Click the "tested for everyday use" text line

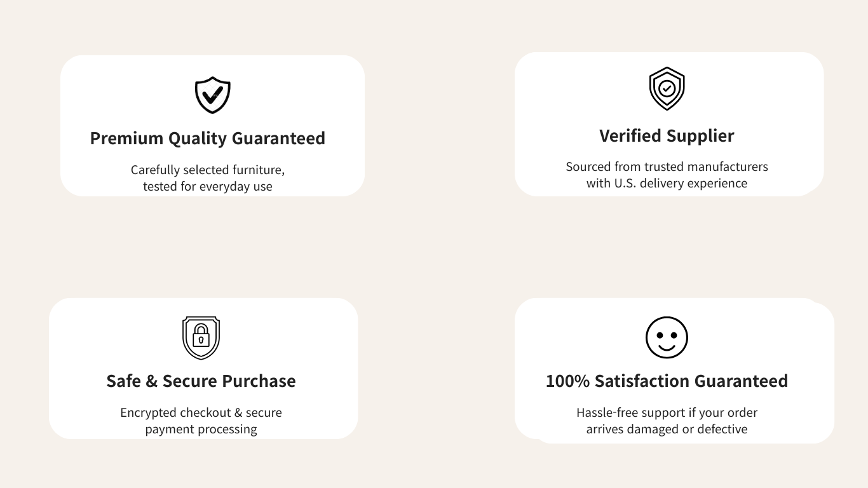coord(207,187)
